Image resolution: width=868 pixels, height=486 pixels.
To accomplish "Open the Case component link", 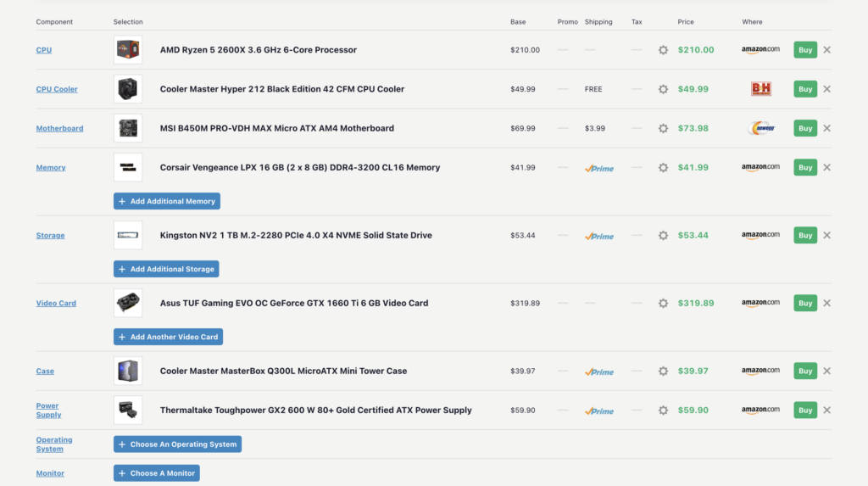I will point(45,371).
